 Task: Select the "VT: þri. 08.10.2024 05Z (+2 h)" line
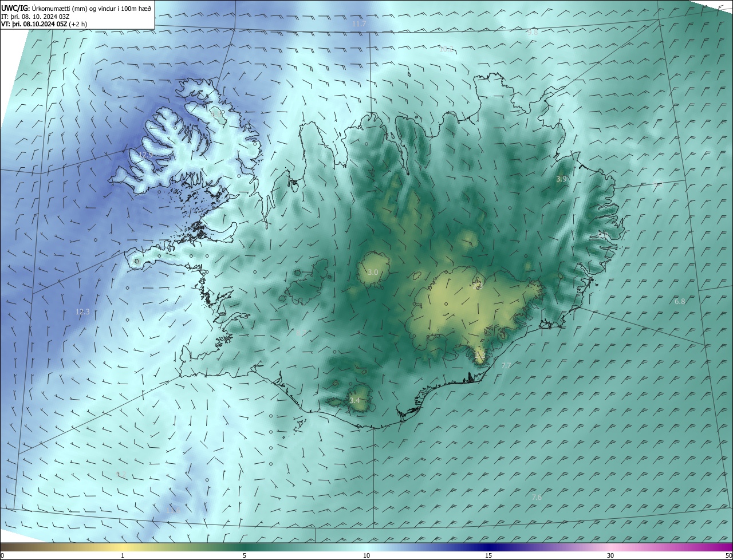click(x=44, y=25)
